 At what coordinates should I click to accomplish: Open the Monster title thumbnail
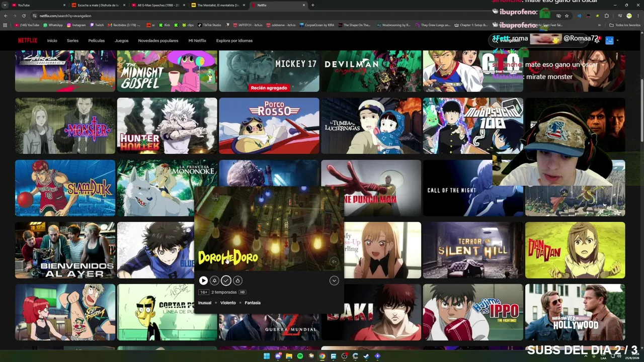(x=65, y=126)
